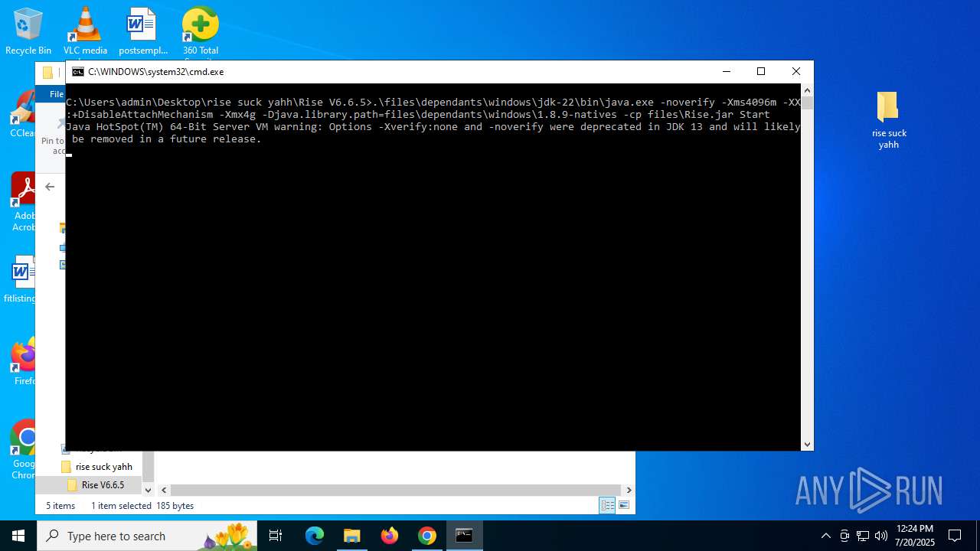Open File Explorer from taskbar

(352, 536)
